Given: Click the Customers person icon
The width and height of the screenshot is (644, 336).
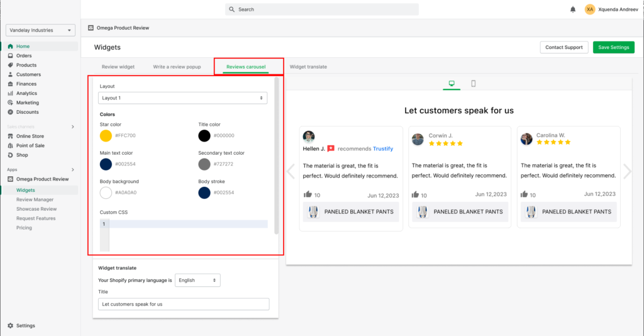Looking at the screenshot, I should pyautogui.click(x=10, y=75).
